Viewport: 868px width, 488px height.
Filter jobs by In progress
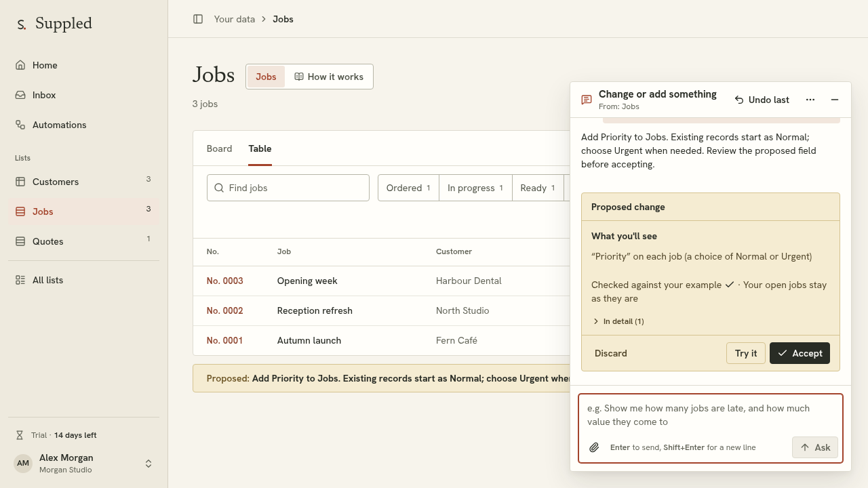pos(475,188)
